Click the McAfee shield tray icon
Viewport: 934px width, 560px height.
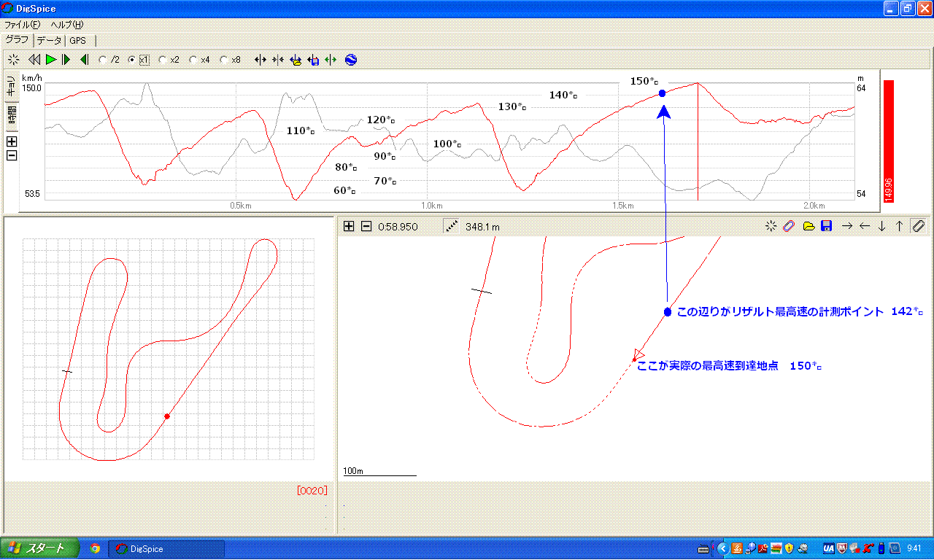click(x=841, y=548)
